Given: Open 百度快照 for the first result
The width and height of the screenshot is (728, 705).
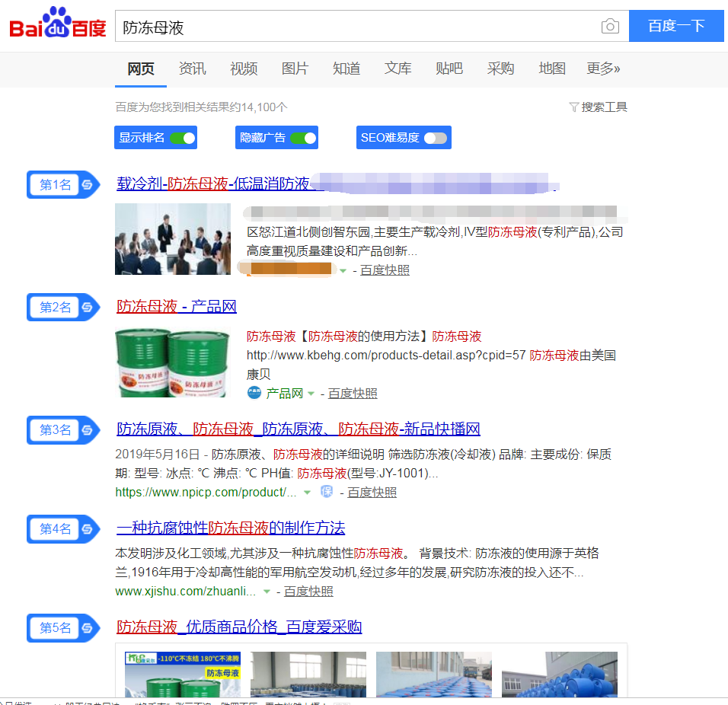Looking at the screenshot, I should (x=385, y=270).
